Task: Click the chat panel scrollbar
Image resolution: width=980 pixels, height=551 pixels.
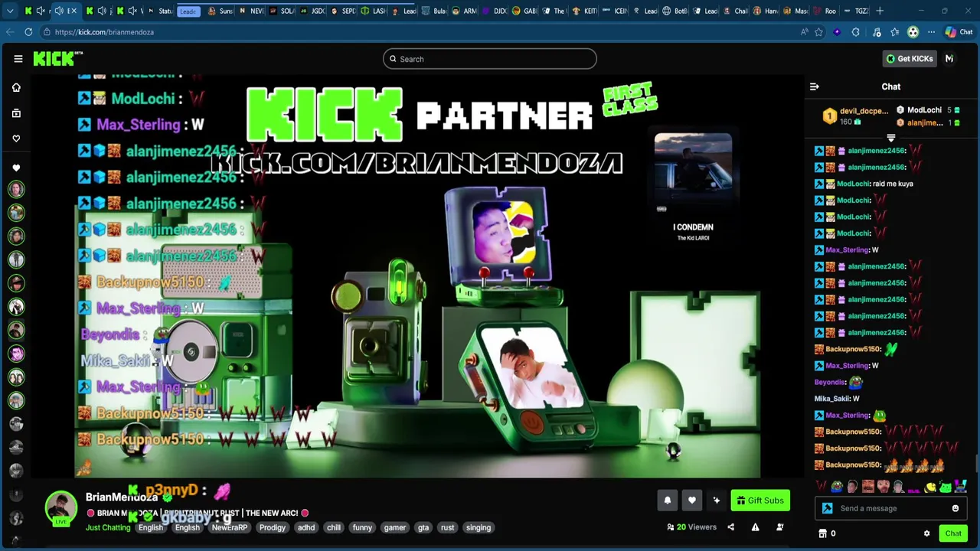Action: 976,464
